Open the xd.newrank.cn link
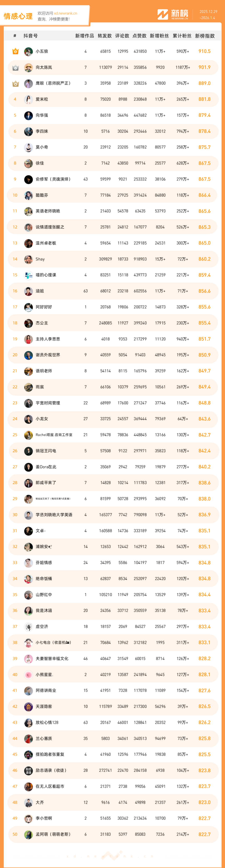225x868 pixels. tap(65, 14)
